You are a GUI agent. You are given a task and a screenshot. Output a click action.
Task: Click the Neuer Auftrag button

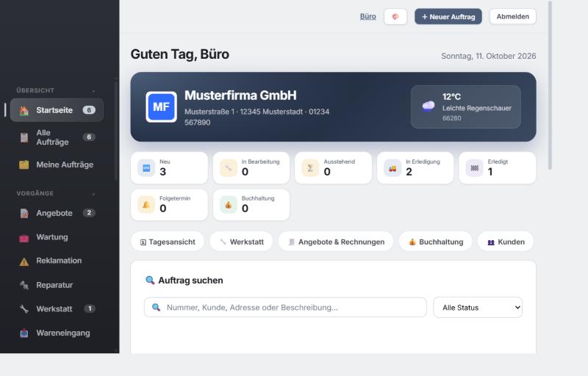(448, 16)
